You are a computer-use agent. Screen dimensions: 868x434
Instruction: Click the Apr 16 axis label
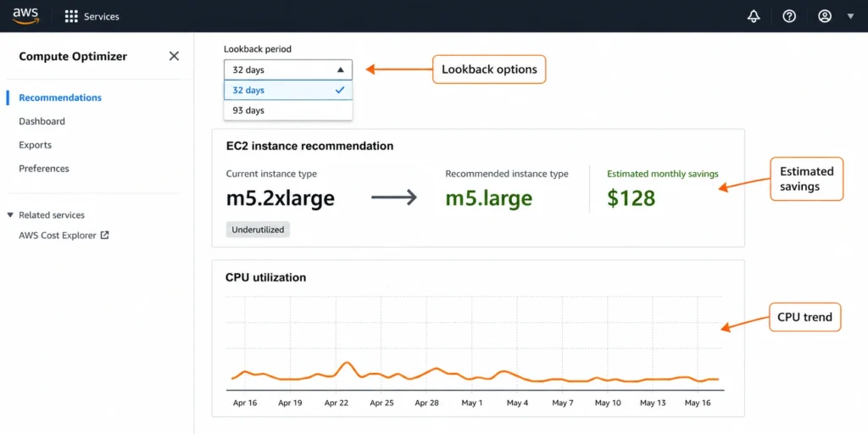(245, 403)
